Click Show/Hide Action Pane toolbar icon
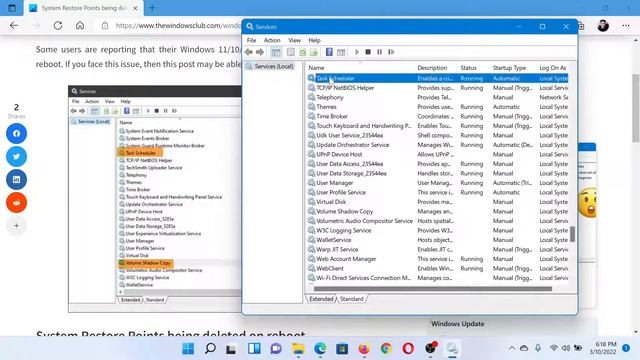Viewport: 640px width, 360px height. [341, 52]
